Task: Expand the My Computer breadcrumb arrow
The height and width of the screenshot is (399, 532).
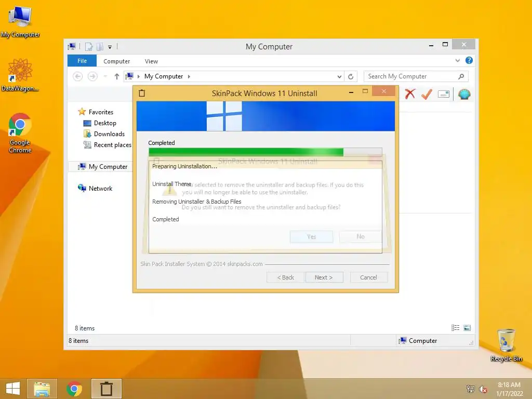Action: 189,77
